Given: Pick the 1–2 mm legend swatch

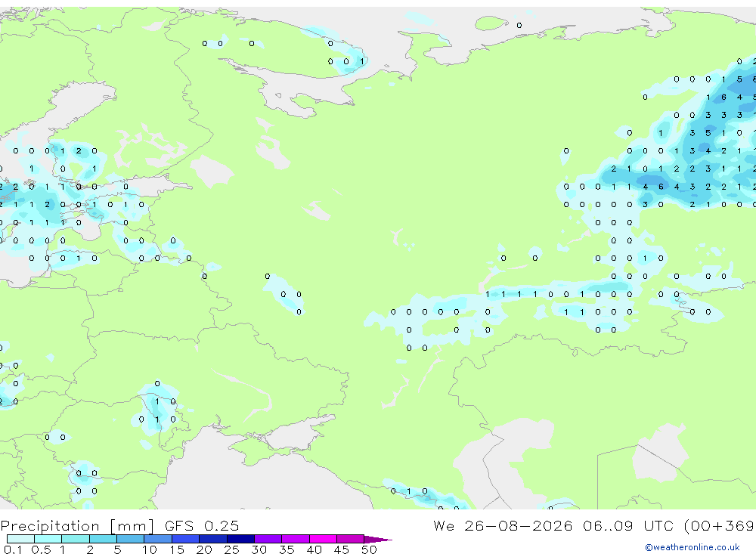Looking at the screenshot, I should tap(75, 539).
